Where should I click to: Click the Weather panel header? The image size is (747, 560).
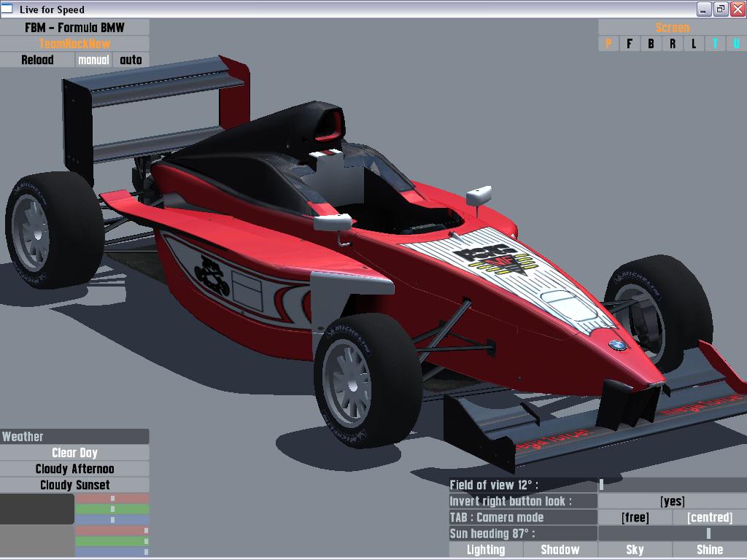[x=74, y=437]
